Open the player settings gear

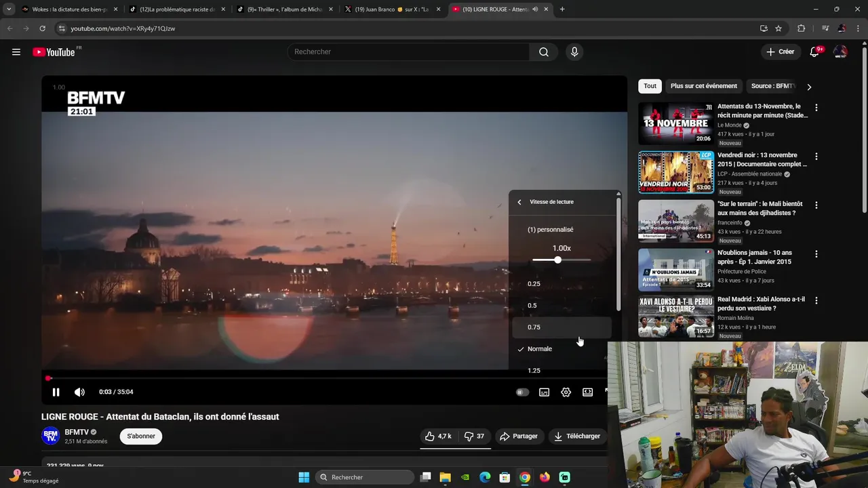(x=566, y=392)
